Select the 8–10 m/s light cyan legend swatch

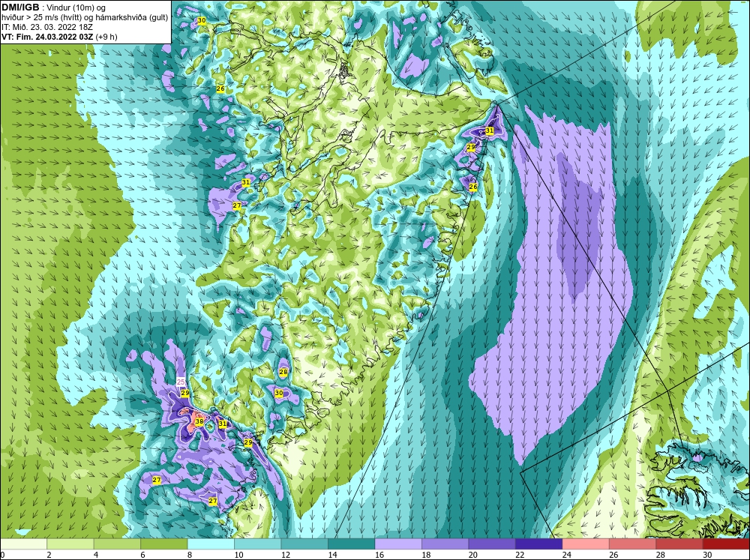211,544
